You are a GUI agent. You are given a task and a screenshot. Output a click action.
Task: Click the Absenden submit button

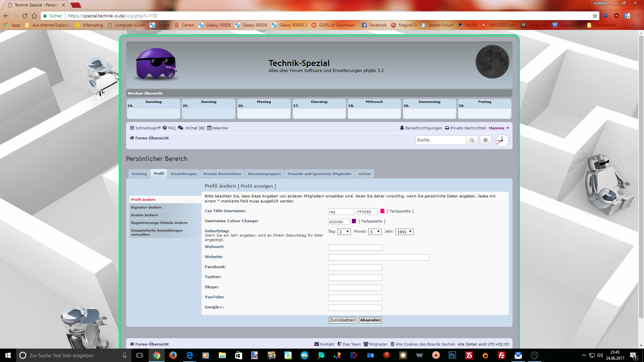(370, 320)
